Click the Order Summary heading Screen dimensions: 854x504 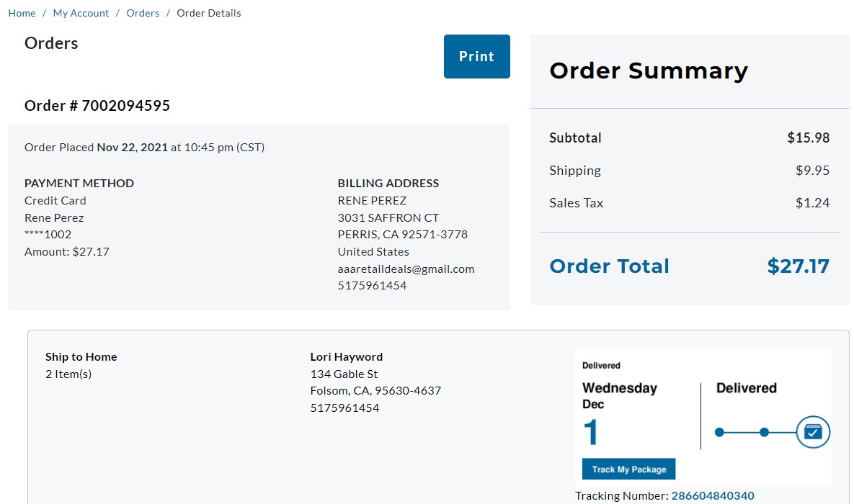[x=649, y=71]
